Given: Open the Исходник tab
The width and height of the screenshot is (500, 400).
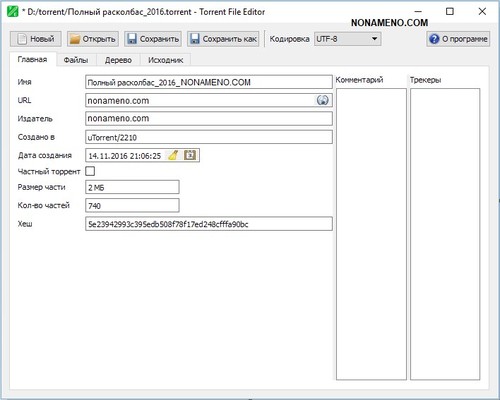Looking at the screenshot, I should point(165,60).
